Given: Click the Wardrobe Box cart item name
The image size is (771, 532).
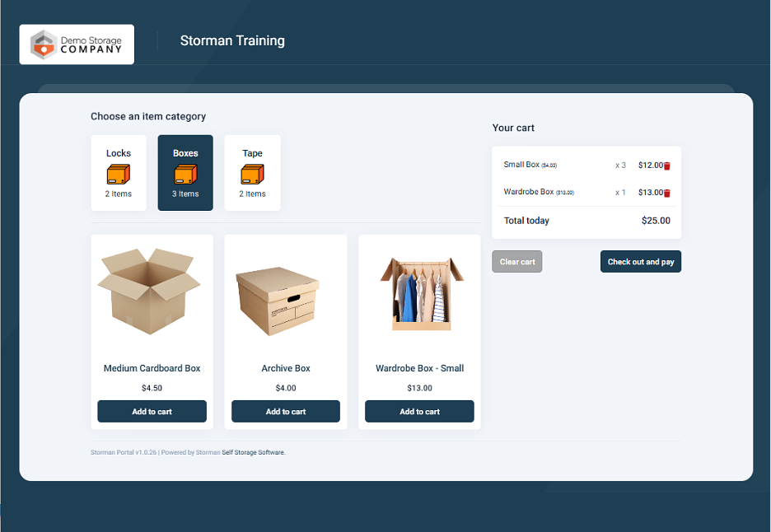Looking at the screenshot, I should 529,191.
